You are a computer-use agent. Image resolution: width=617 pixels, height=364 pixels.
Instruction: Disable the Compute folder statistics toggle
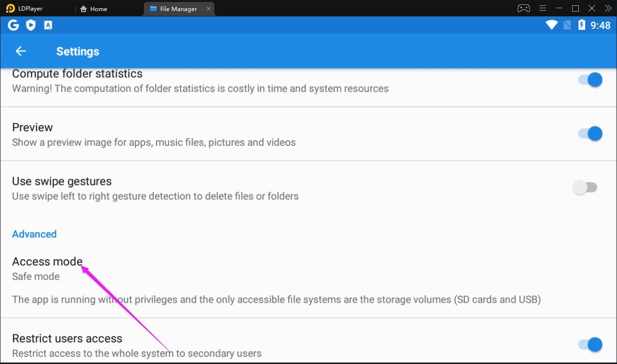pos(590,80)
